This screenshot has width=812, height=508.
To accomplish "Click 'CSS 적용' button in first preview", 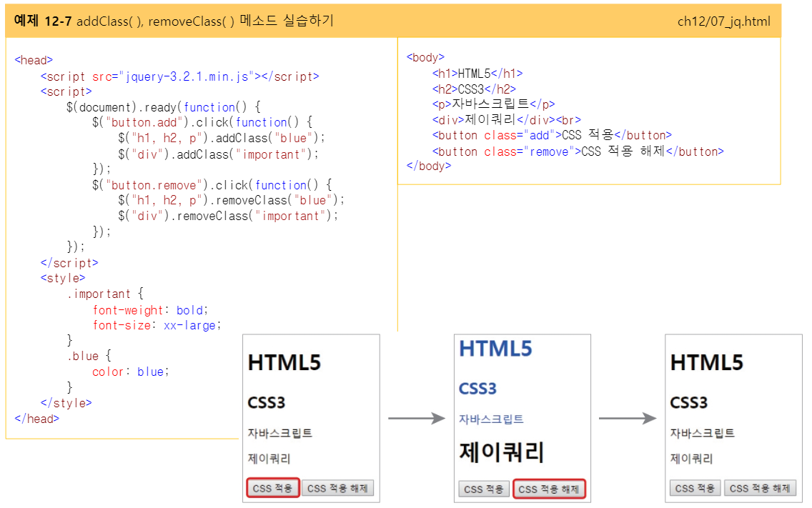I will point(273,488).
